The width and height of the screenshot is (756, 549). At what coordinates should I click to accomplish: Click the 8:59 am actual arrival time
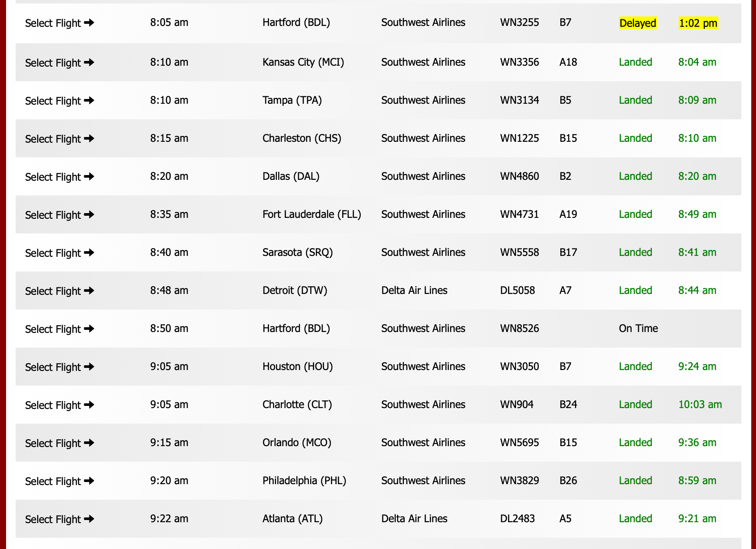697,480
